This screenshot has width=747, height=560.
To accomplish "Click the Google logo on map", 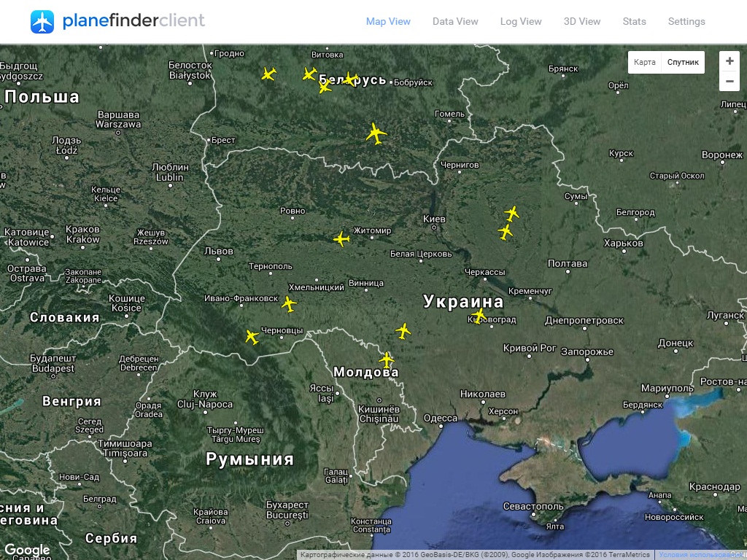I will click(x=27, y=551).
